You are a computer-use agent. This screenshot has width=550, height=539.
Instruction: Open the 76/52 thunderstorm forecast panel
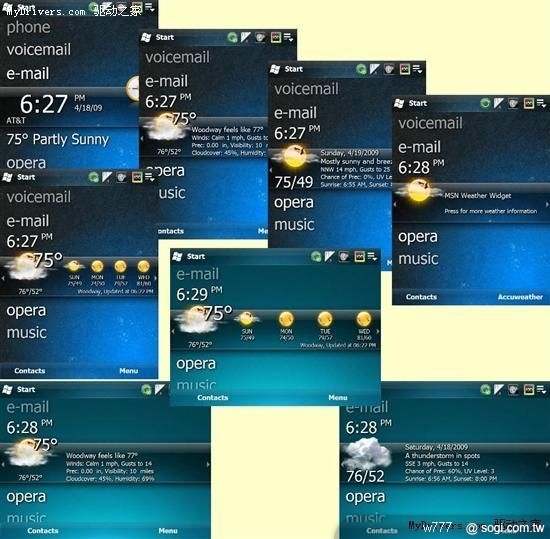coord(445,463)
